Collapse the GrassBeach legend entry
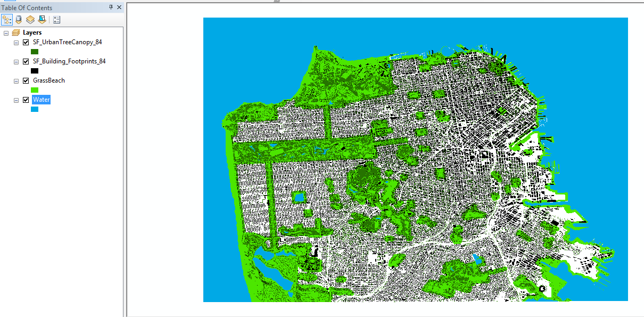Screen dimensions: 644x317 (x=16, y=80)
